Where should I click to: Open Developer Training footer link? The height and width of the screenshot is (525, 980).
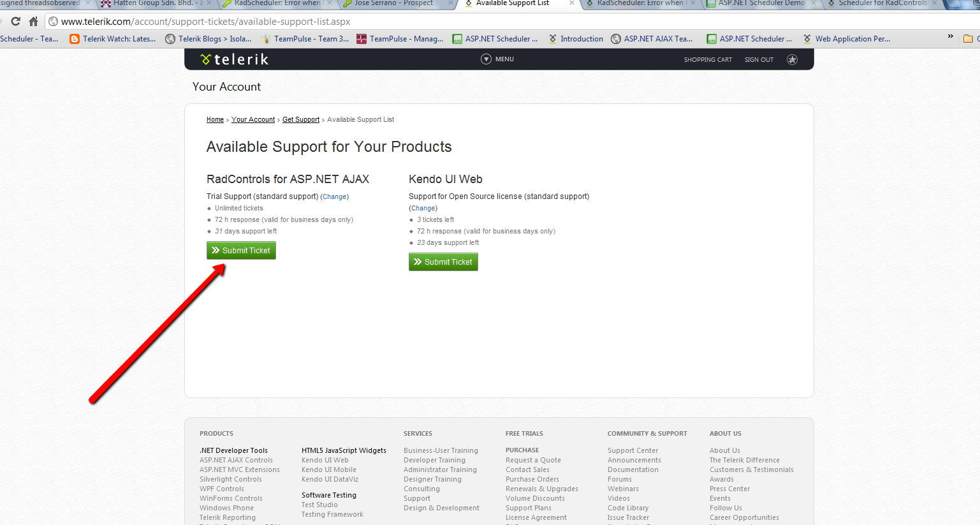[434, 461]
